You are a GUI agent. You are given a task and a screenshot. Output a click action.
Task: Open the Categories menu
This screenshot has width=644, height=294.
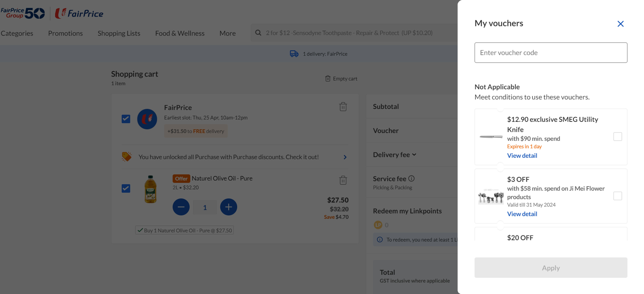(17, 33)
